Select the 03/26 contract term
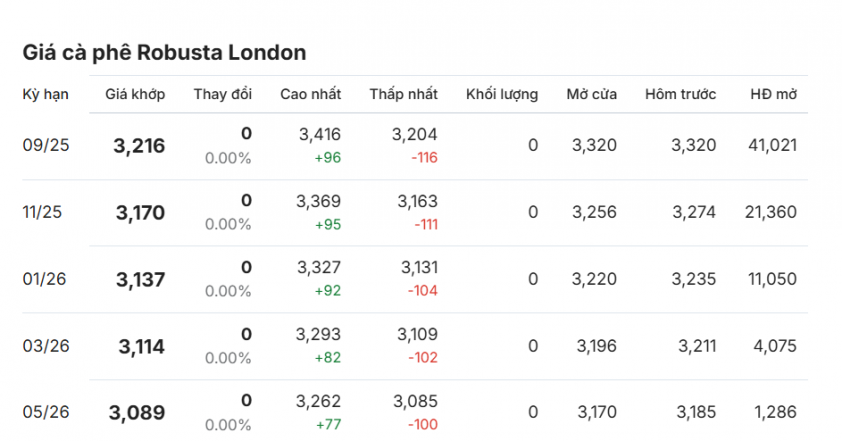This screenshot has width=842, height=441. click(x=46, y=346)
